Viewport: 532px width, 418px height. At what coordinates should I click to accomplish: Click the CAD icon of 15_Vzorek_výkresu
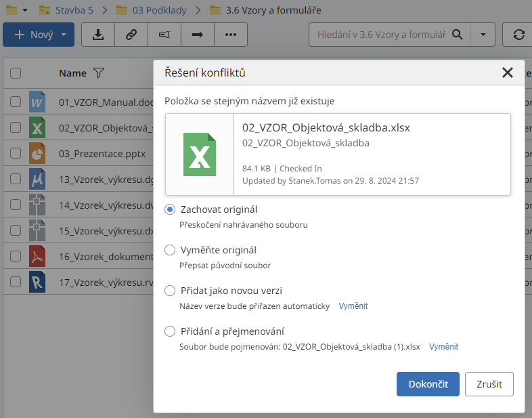coord(37,230)
